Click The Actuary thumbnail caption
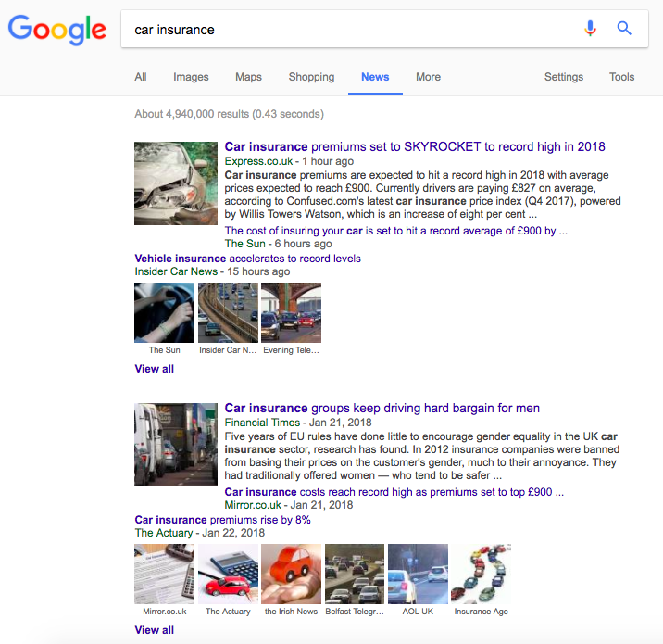 click(228, 612)
